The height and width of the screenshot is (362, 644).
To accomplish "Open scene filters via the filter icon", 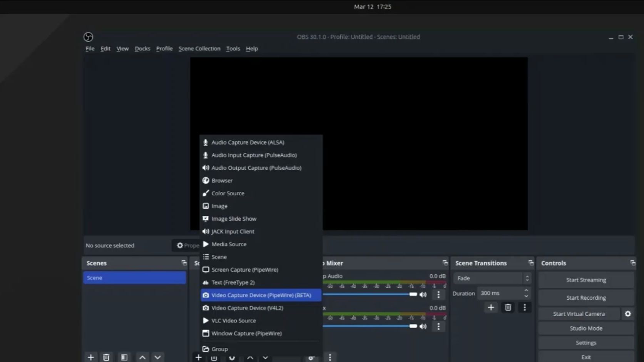I will click(x=124, y=357).
